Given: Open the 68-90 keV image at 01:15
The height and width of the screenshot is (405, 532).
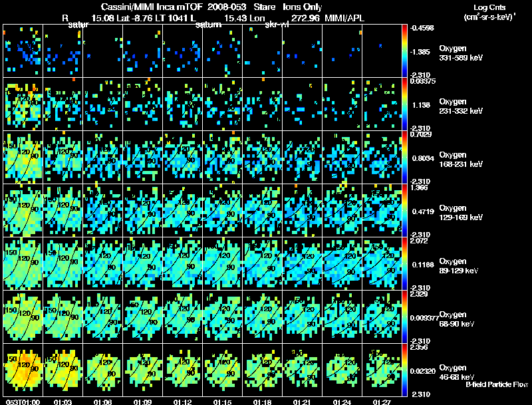Looking at the screenshot, I should click(223, 317).
